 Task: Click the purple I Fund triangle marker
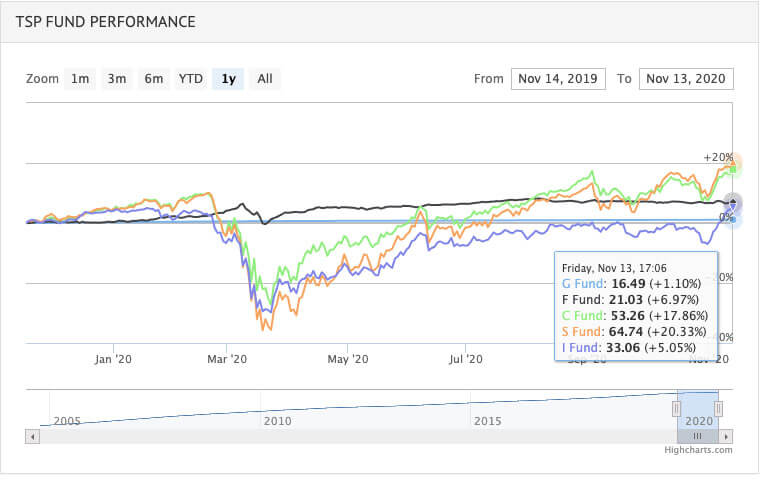(734, 205)
